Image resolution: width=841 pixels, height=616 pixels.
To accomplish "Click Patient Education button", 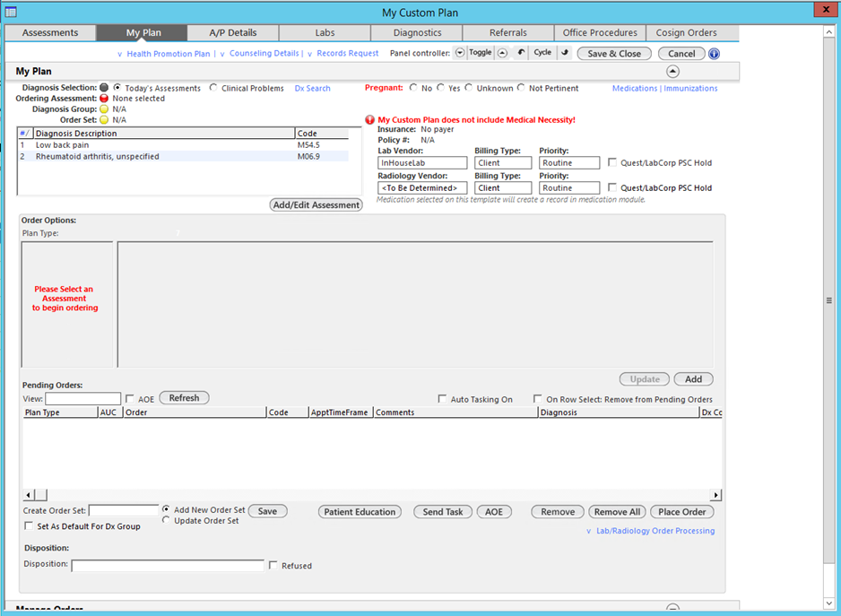I will coord(360,512).
